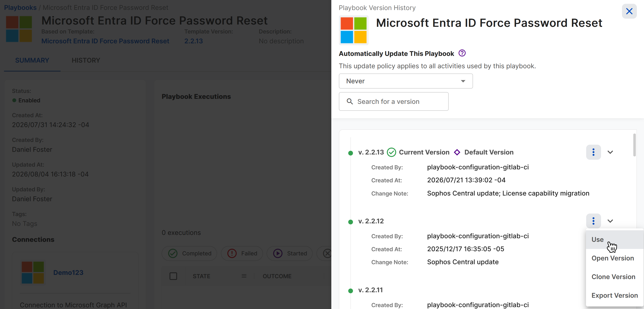Click the v. 2.2.13 version label
Screen dimensions: 644x309
[x=371, y=152]
